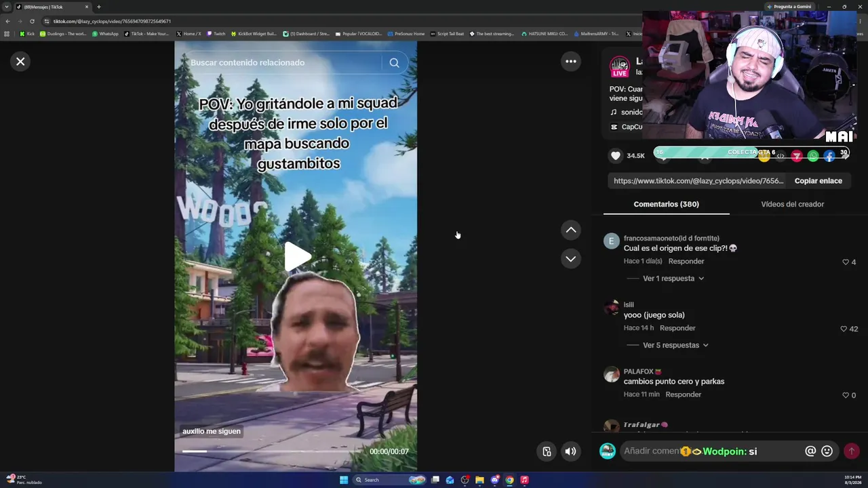The width and height of the screenshot is (868, 488).
Task: Open the Windows Start menu
Action: point(344,480)
